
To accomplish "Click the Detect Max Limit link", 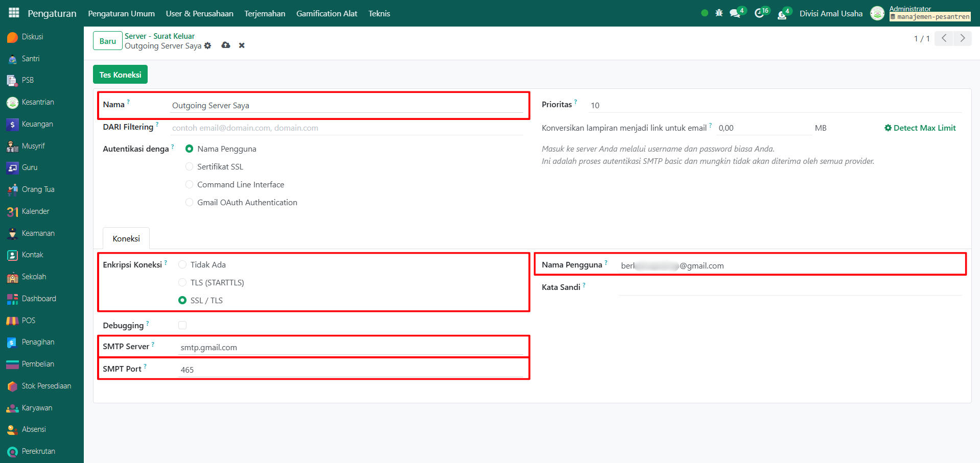I will [920, 128].
